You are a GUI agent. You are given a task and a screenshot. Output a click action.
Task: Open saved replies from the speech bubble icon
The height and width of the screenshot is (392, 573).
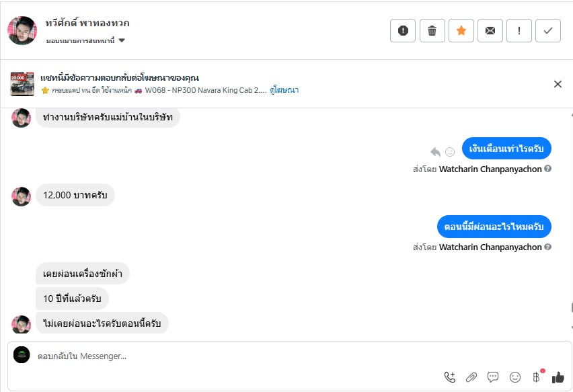[x=493, y=377]
